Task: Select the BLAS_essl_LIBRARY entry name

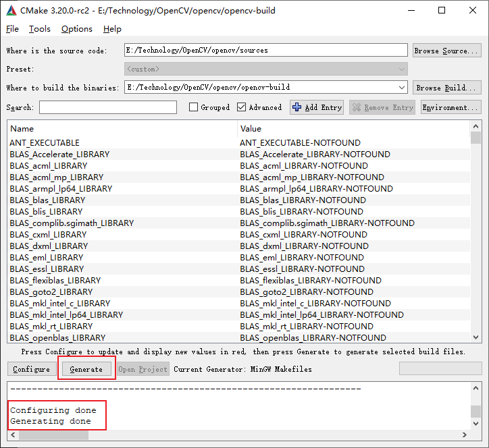Action: 47,269
